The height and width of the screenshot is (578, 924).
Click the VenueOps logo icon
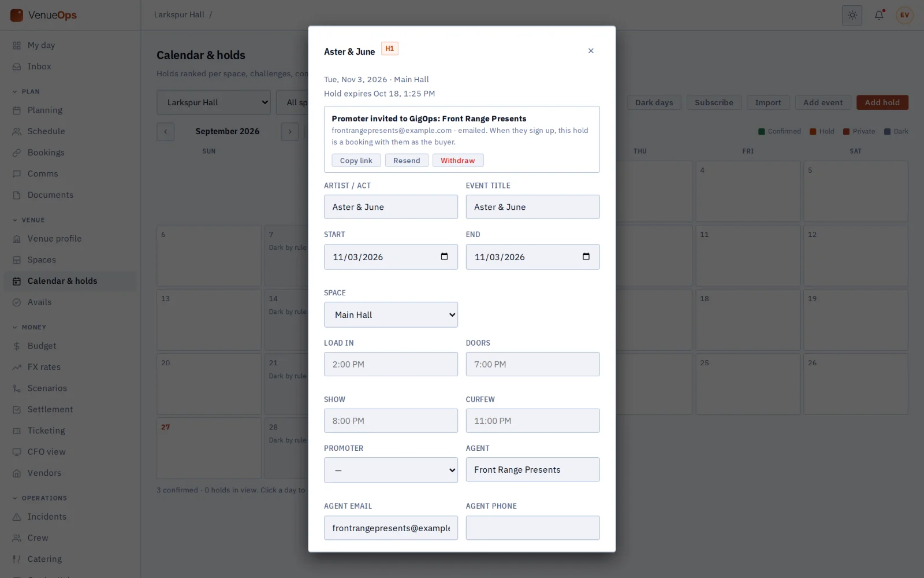(x=17, y=15)
